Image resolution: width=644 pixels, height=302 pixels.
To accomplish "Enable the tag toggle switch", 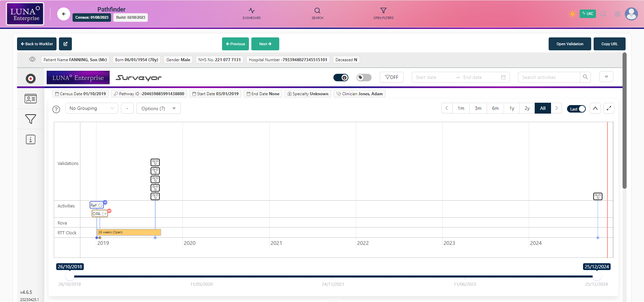I will click(x=364, y=78).
